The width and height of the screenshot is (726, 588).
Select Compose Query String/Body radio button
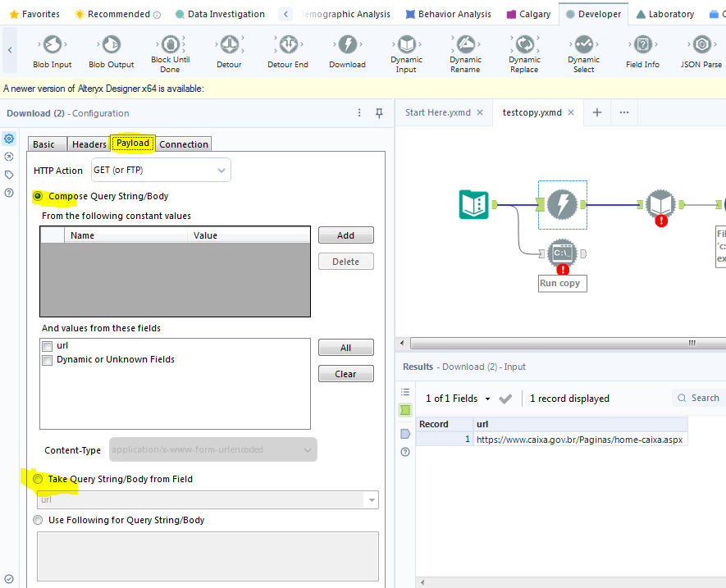(37, 197)
